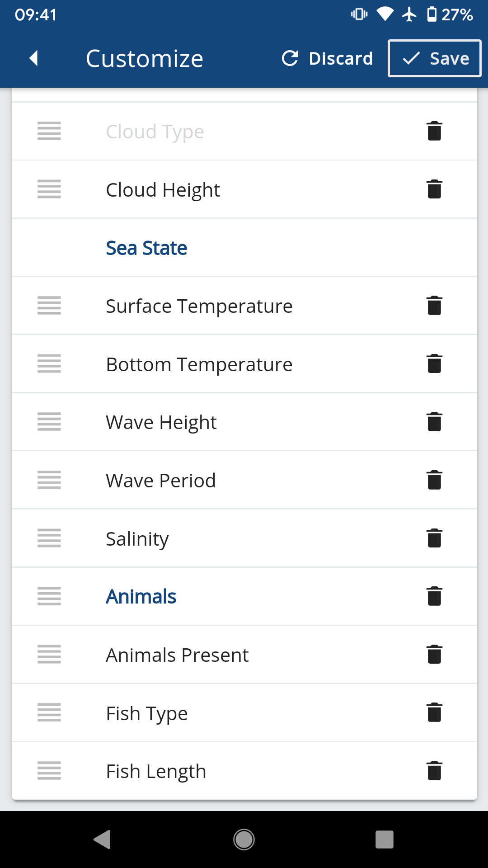The image size is (488, 868).
Task: Save the customization changes
Action: pyautogui.click(x=435, y=58)
